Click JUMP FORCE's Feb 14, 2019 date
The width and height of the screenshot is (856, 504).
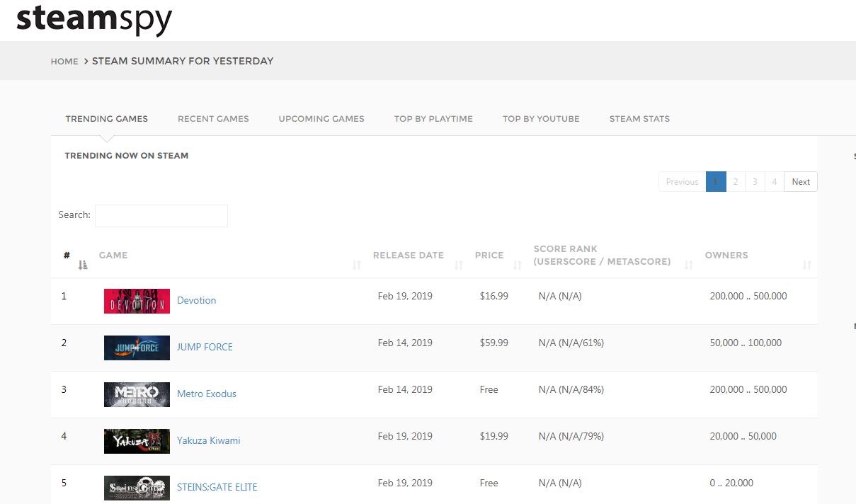405,343
